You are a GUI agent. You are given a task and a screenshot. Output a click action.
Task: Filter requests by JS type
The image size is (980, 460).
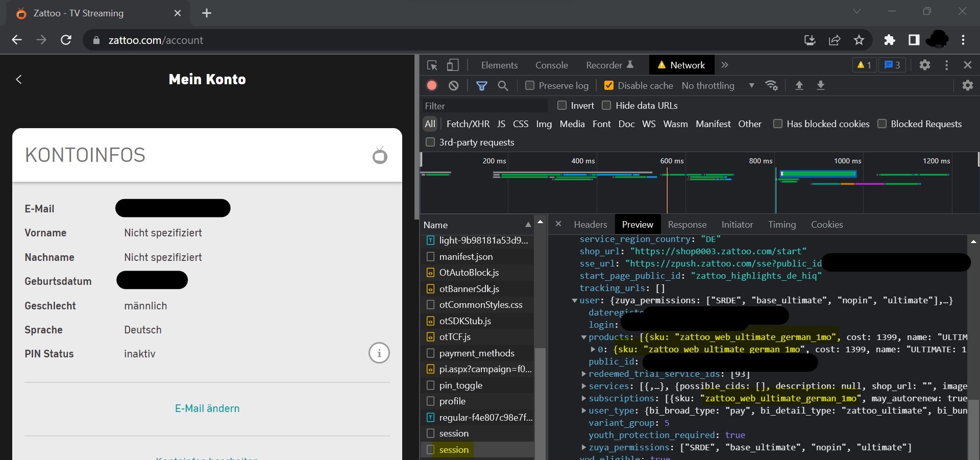(x=501, y=124)
